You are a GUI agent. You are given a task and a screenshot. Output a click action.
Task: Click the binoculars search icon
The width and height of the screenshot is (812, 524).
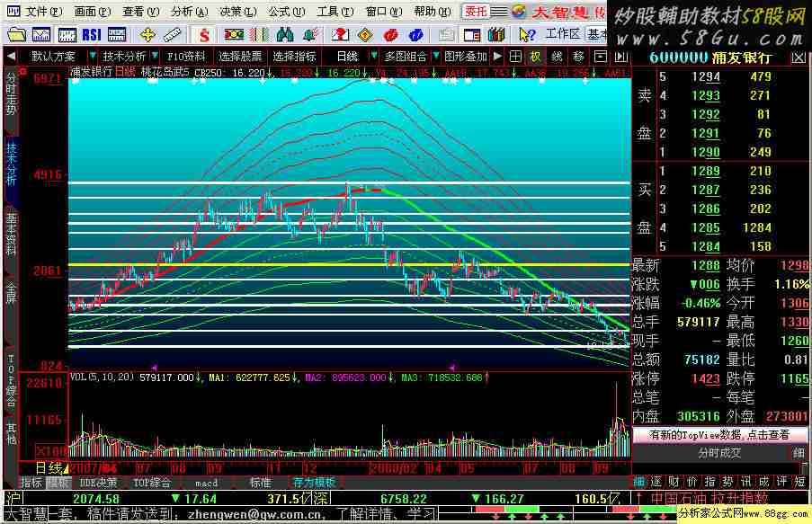pyautogui.click(x=285, y=35)
